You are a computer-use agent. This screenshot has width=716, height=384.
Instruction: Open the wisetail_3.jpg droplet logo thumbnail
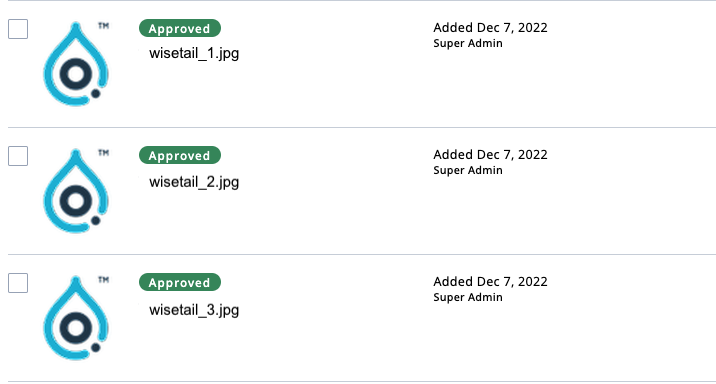tap(76, 317)
